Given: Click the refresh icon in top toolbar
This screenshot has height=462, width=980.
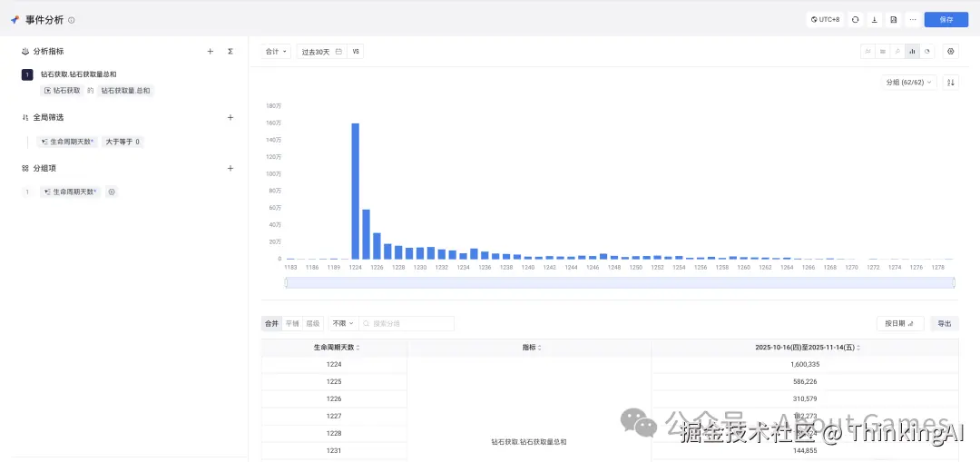Looking at the screenshot, I should [x=855, y=19].
